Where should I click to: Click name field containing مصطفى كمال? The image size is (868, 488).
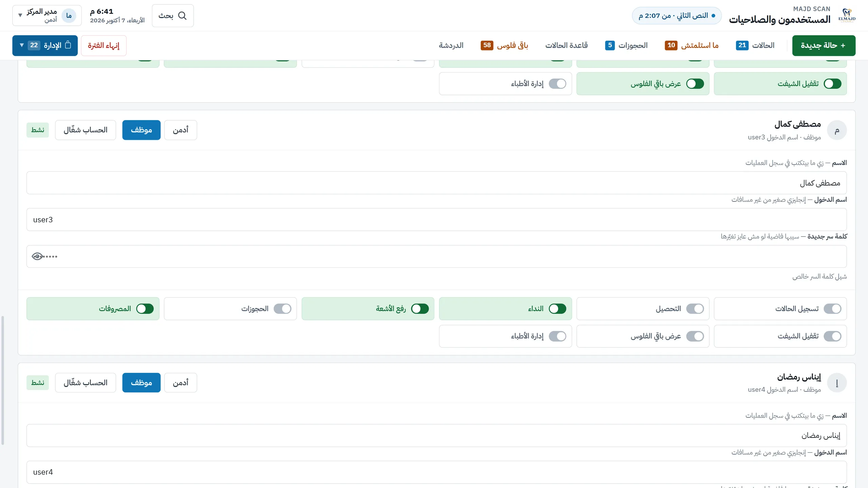(x=437, y=183)
